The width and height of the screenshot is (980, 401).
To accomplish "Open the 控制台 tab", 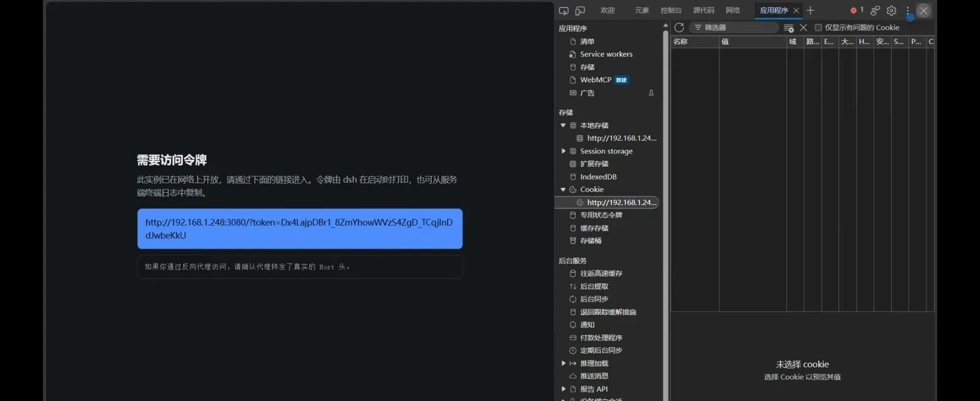I will click(x=671, y=10).
